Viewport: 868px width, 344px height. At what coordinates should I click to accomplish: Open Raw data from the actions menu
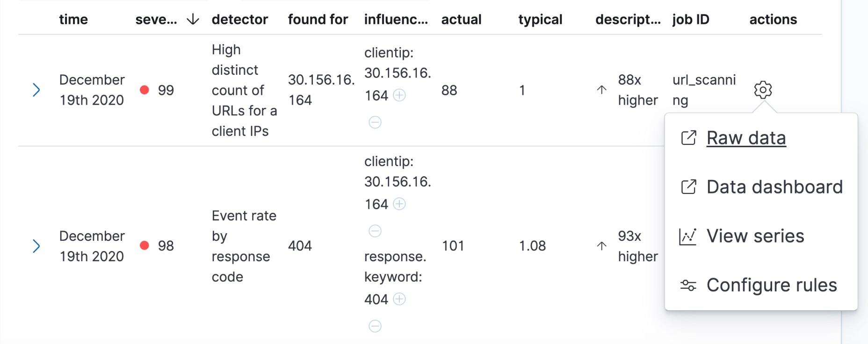click(746, 137)
